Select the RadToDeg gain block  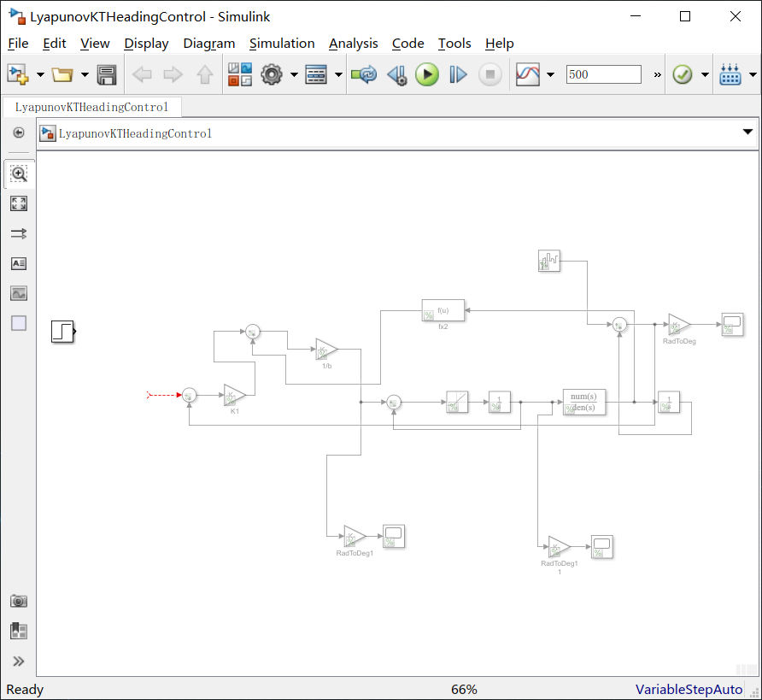click(x=679, y=325)
